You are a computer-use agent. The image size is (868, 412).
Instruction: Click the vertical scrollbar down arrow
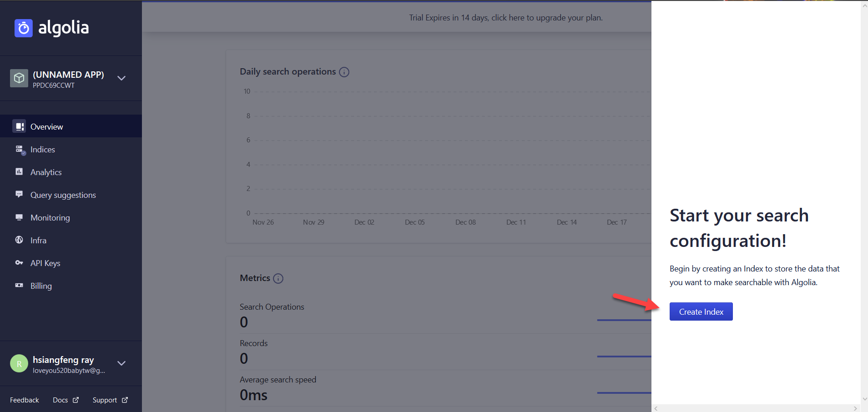click(864, 399)
